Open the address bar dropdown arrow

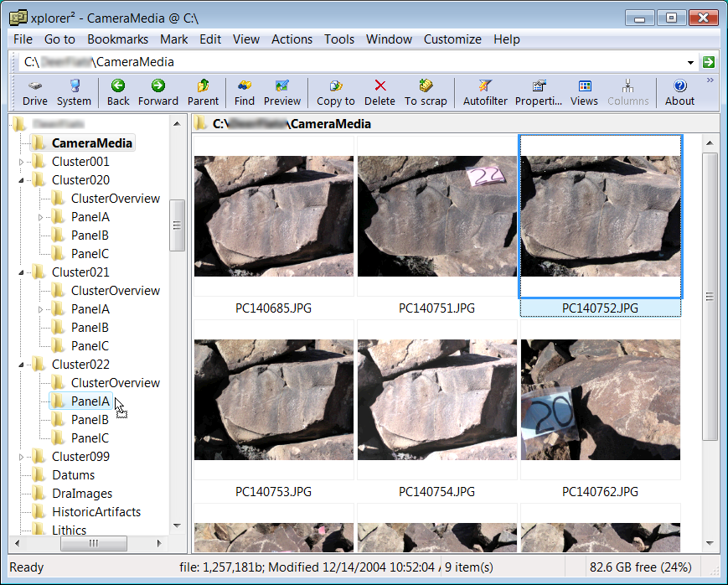coord(690,62)
